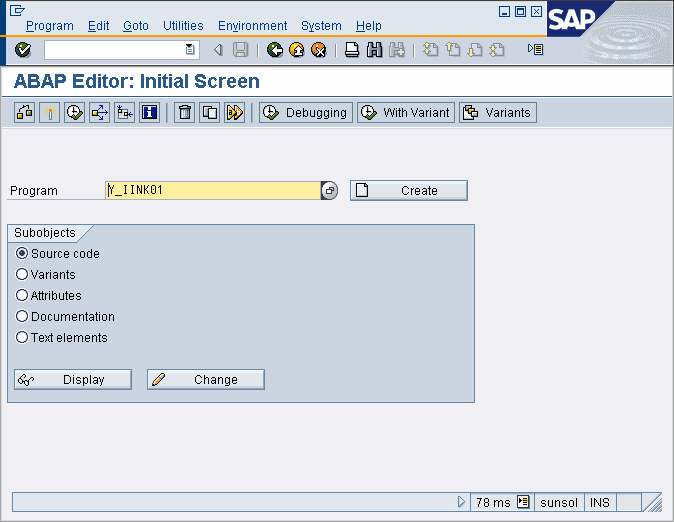Click the Rename icon

tap(235, 113)
